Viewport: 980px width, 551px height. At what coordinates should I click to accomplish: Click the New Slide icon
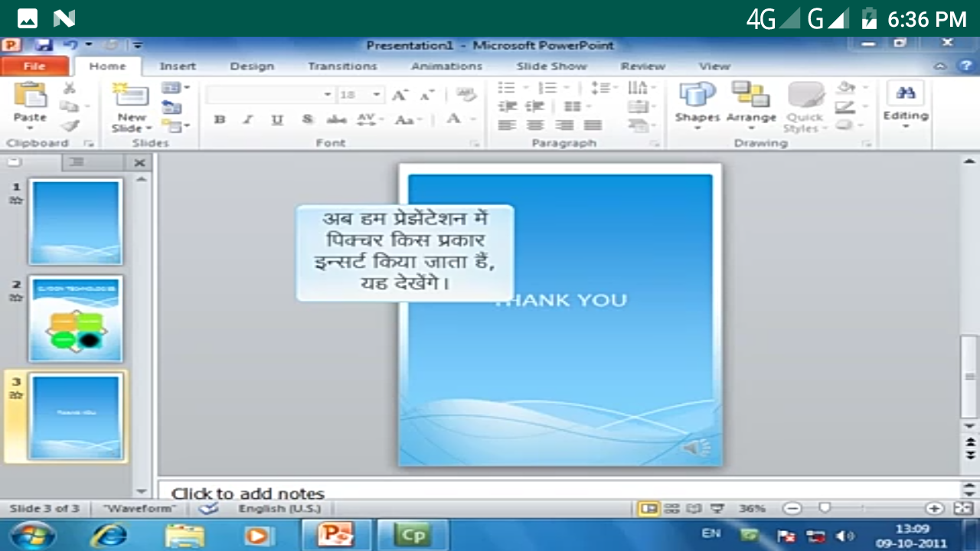(131, 95)
